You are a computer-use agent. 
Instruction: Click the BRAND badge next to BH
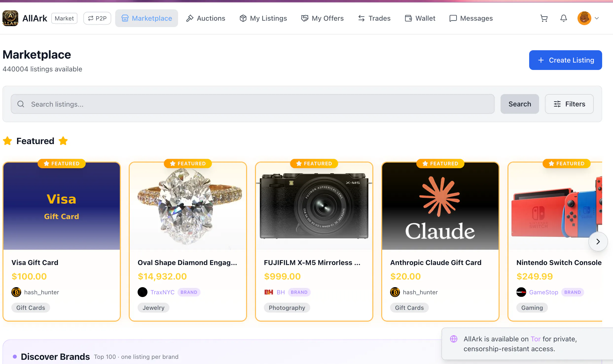[x=299, y=292]
